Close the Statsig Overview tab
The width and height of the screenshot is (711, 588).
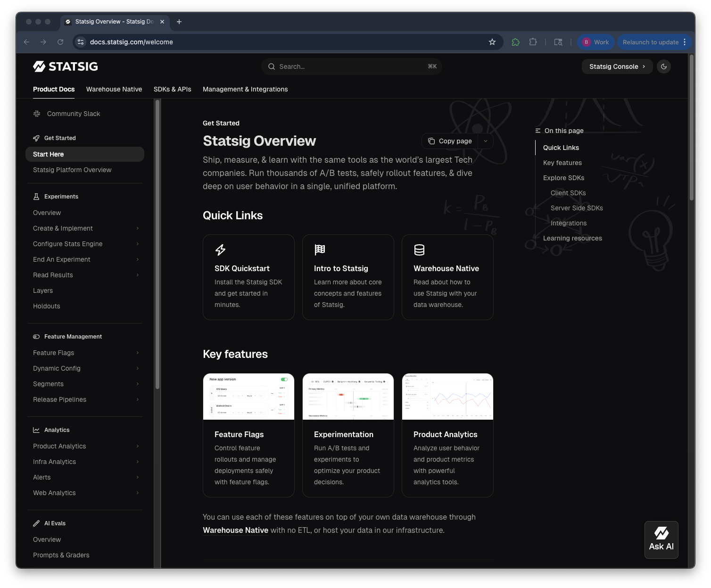[162, 22]
